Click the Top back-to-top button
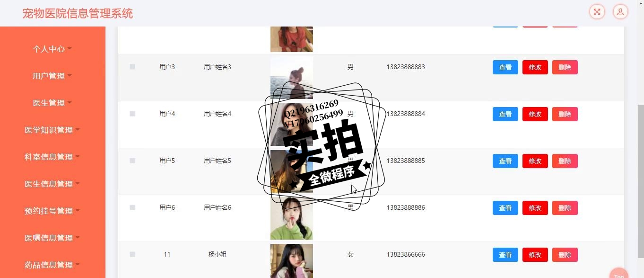 (x=619, y=274)
